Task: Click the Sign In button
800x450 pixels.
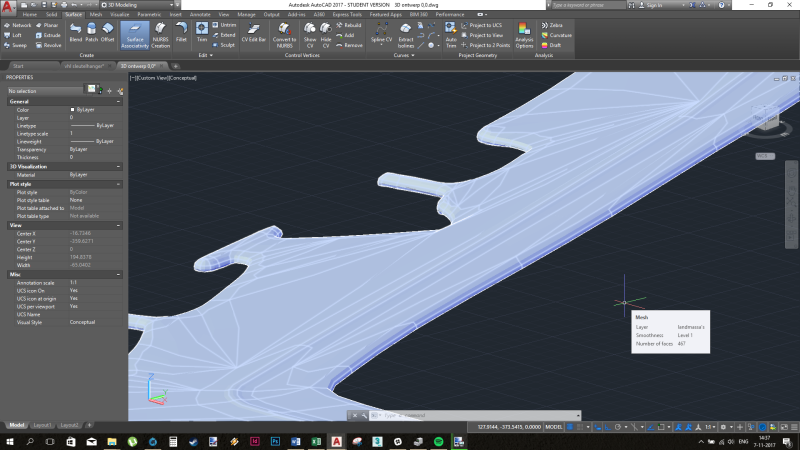Action: (x=655, y=5)
